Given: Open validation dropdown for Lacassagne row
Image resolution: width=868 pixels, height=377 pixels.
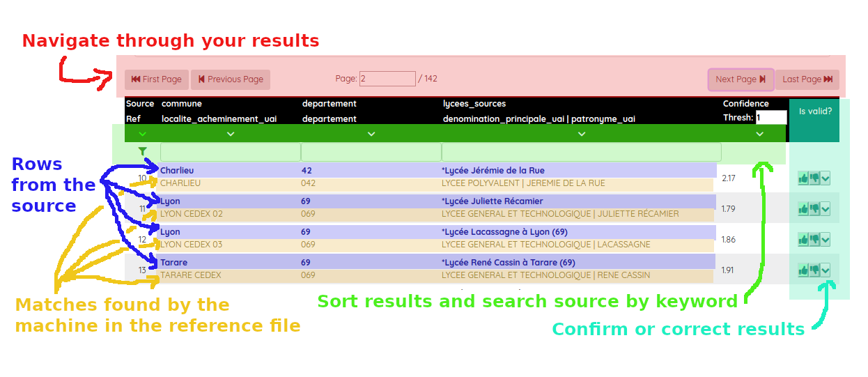Looking at the screenshot, I should click(x=826, y=239).
